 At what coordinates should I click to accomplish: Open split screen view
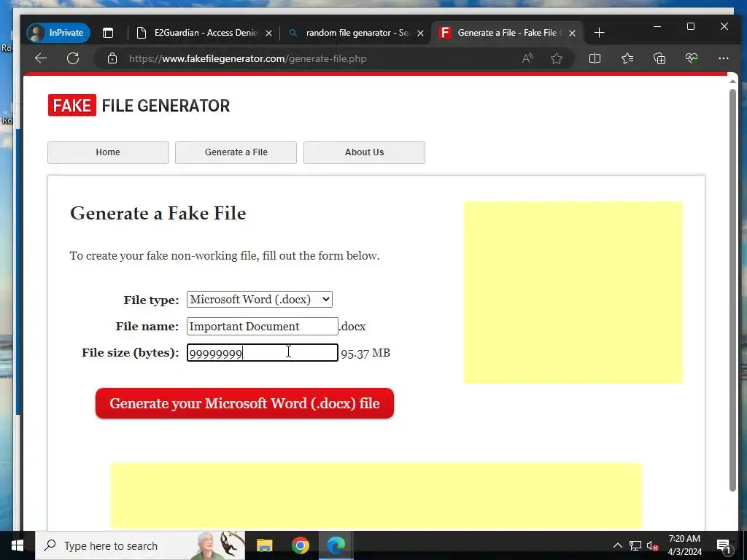[595, 58]
